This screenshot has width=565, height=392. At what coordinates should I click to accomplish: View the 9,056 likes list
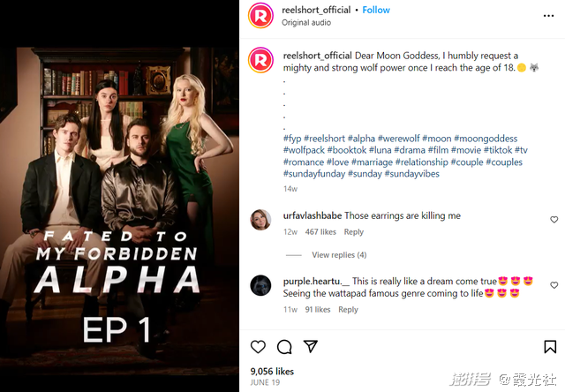[x=272, y=371]
